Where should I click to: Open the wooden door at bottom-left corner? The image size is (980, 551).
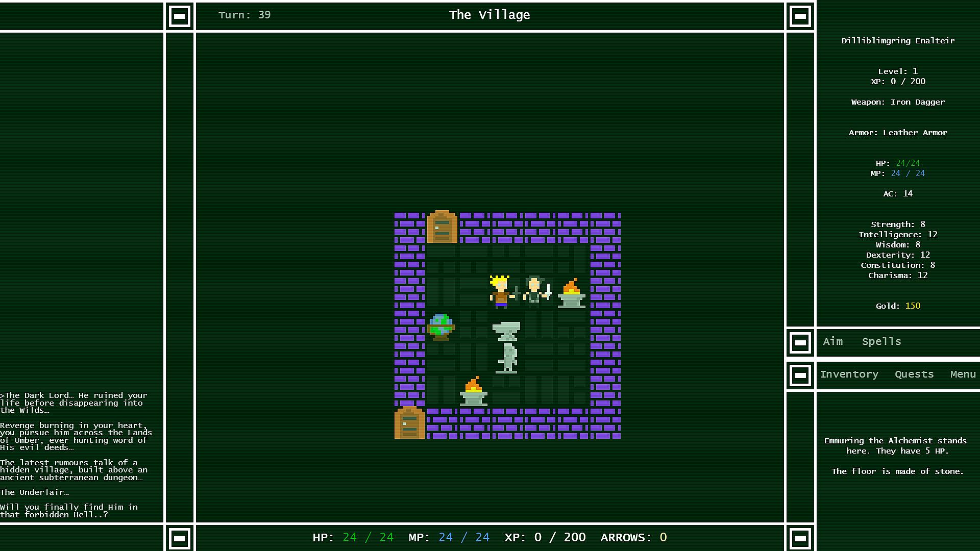[409, 423]
